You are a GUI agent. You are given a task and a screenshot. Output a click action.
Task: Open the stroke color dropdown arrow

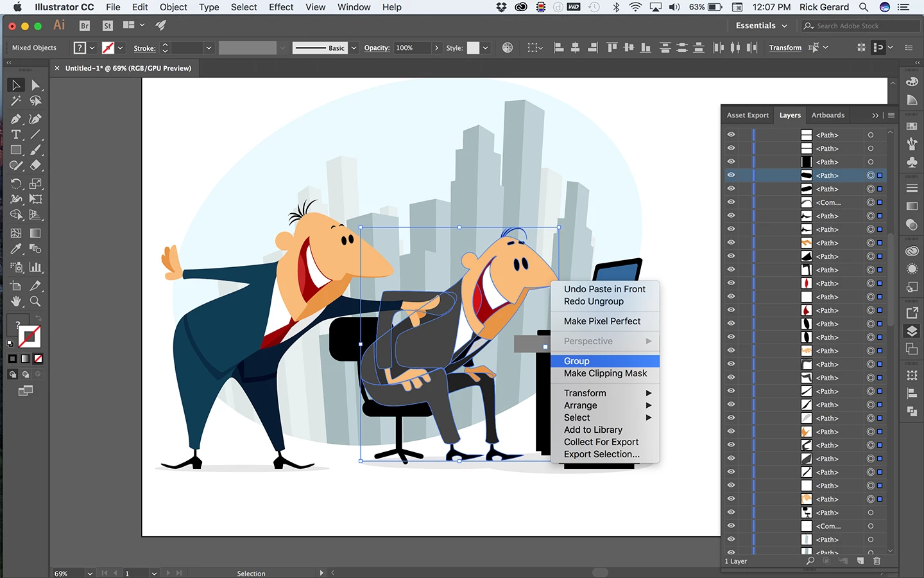click(120, 48)
